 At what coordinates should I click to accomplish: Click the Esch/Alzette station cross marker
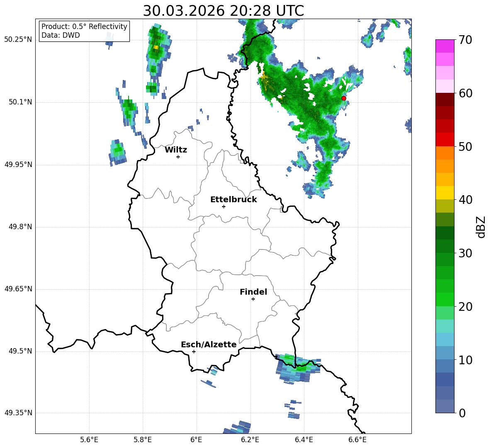(x=194, y=351)
